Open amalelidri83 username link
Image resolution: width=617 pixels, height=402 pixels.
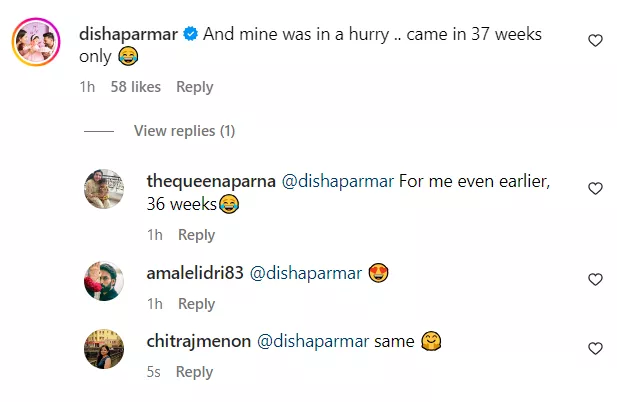193,273
